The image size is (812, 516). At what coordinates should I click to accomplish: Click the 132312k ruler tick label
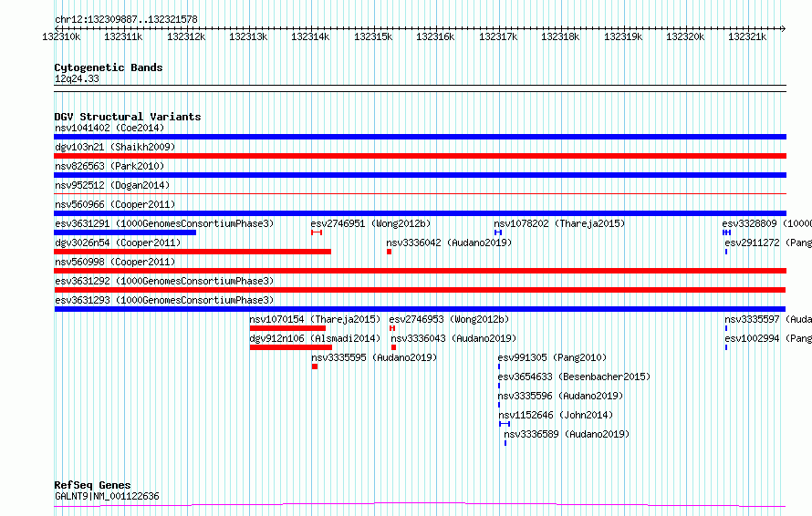coord(186,36)
